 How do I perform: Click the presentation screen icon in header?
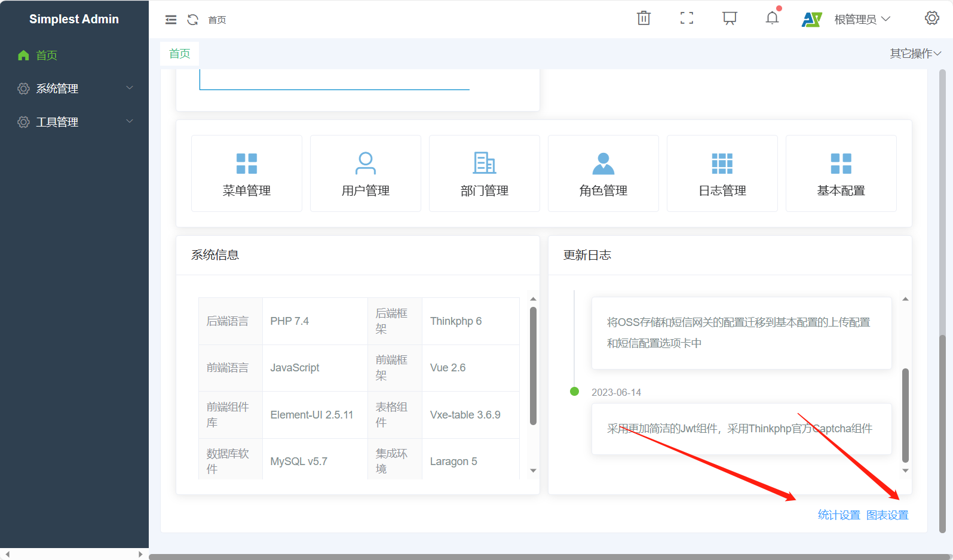pos(730,19)
